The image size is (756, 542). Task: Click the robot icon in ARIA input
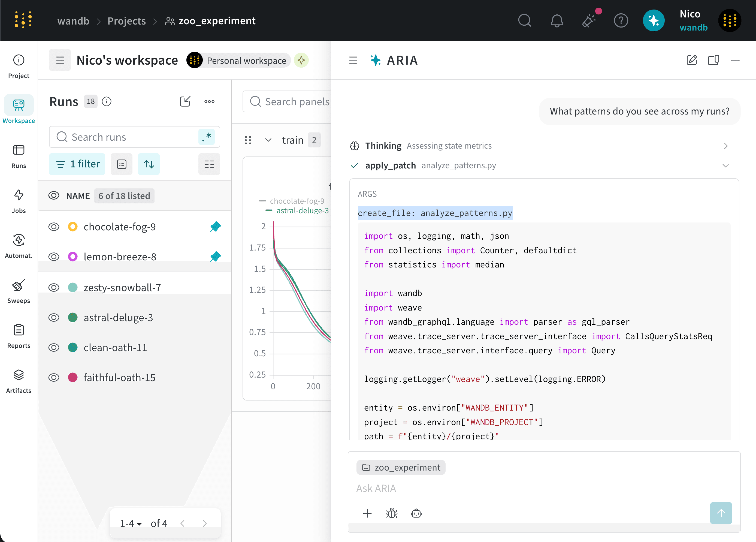tap(416, 513)
